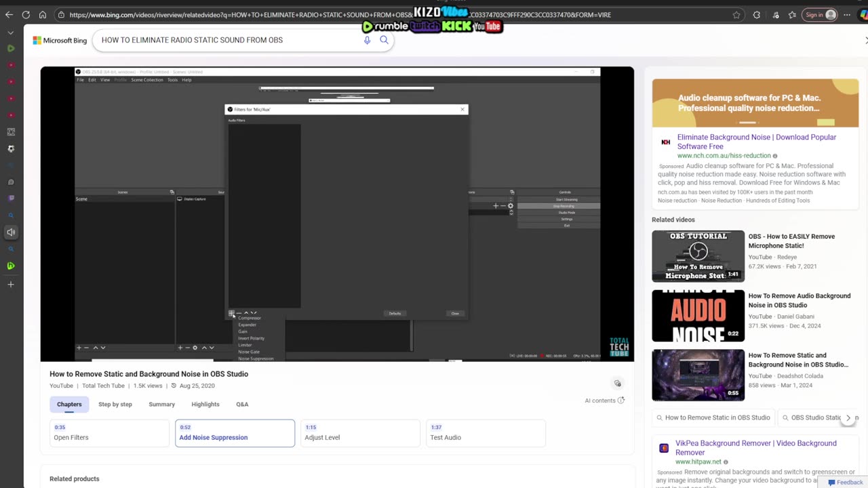Open browser extensions puzzle icon
The width and height of the screenshot is (868, 488).
point(757,15)
